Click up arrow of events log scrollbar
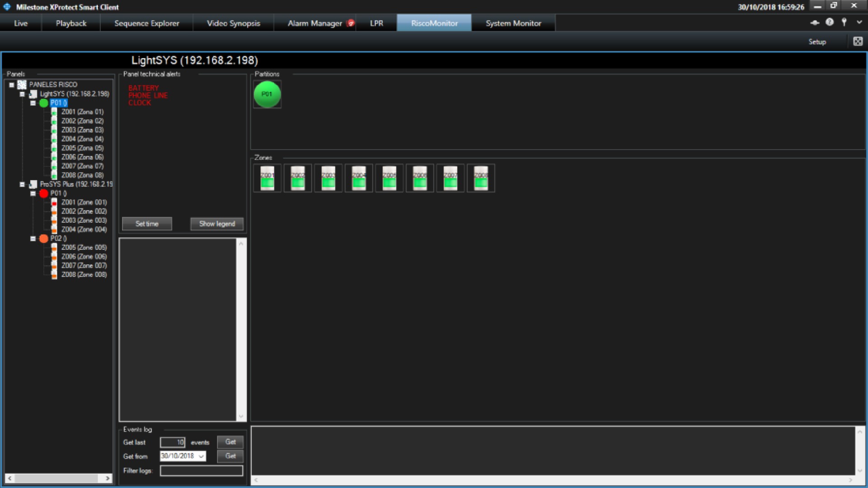868x488 pixels. tap(860, 432)
